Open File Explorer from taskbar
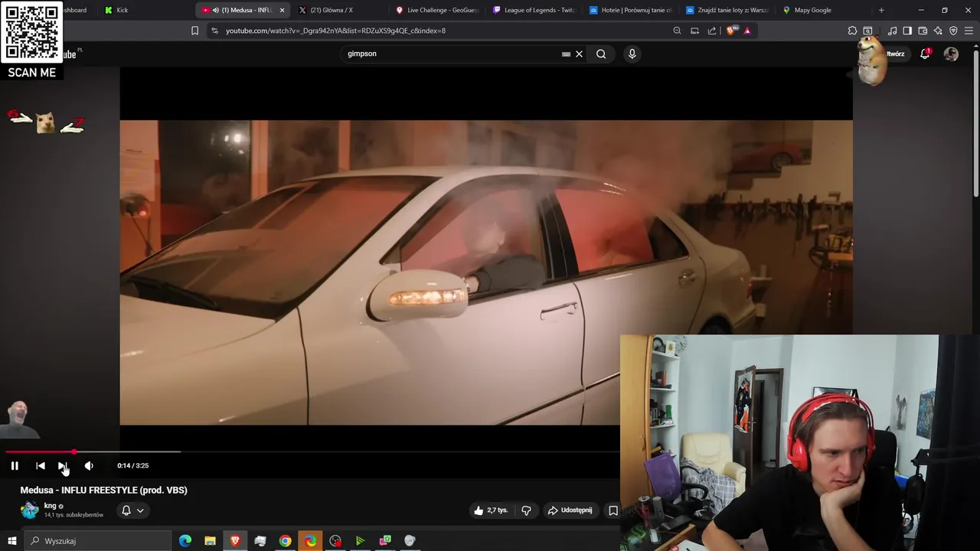This screenshot has width=980, height=551. tap(210, 541)
